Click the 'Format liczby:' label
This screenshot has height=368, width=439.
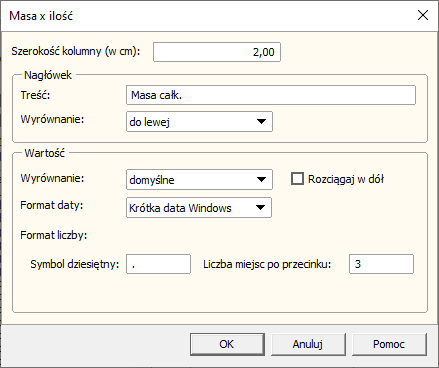pyautogui.click(x=54, y=235)
